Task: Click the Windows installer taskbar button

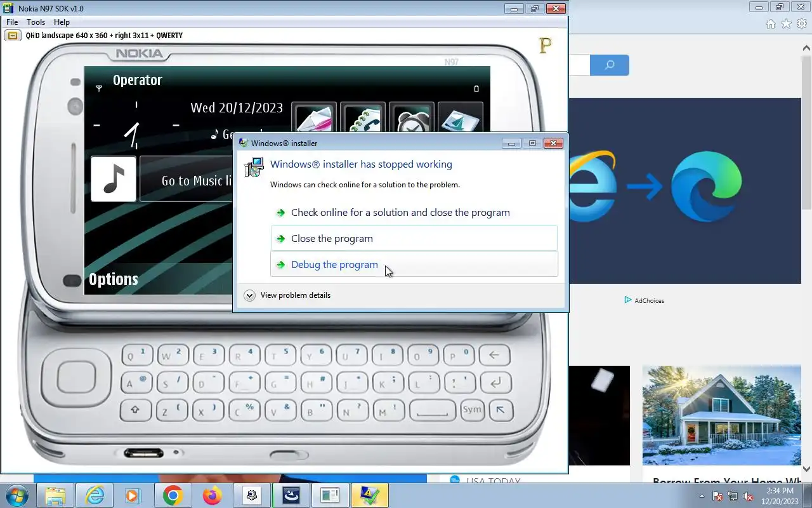Action: 369,495
